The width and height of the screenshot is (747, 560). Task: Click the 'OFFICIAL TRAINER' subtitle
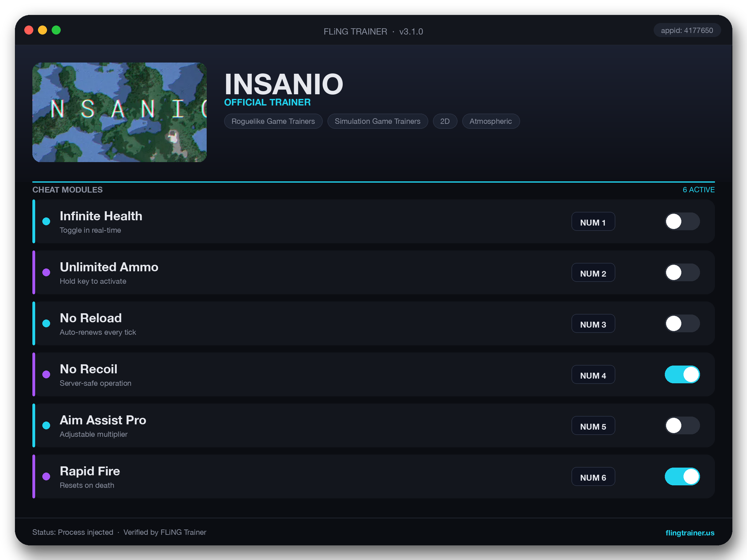click(x=267, y=102)
